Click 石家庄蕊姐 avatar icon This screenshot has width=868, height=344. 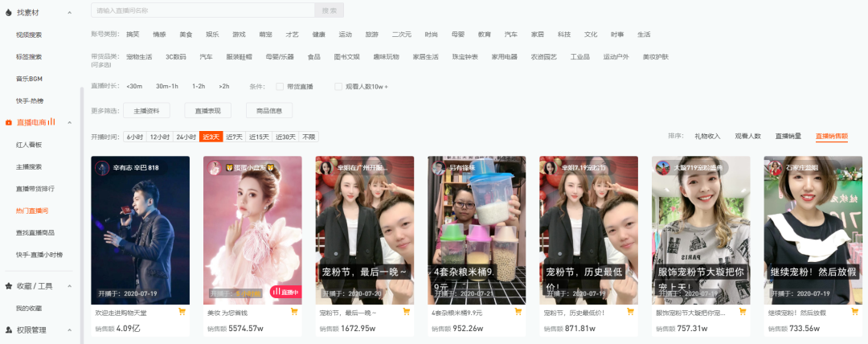pyautogui.click(x=775, y=168)
